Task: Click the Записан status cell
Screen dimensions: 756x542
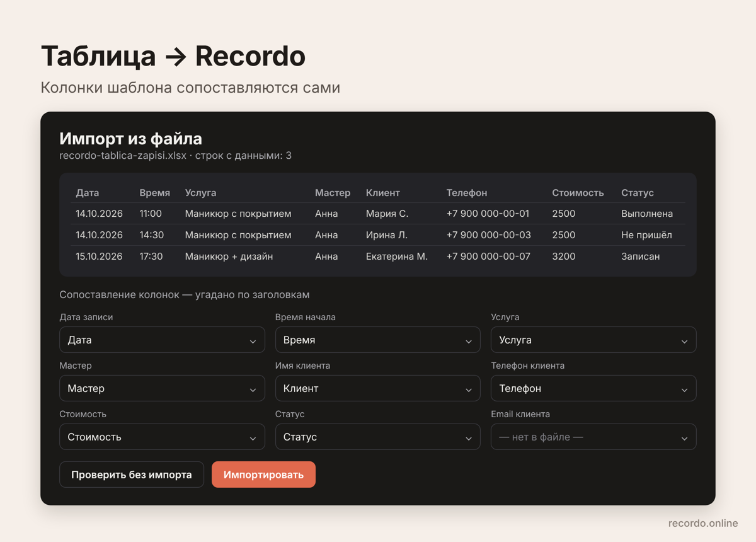Action: [641, 257]
